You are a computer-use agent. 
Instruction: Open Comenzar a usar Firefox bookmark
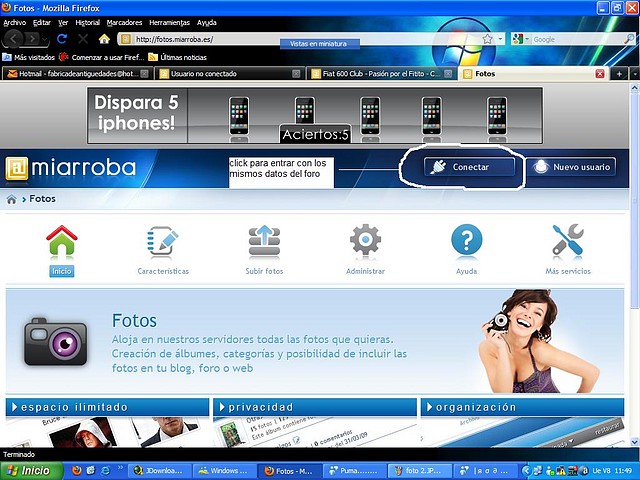[101, 58]
